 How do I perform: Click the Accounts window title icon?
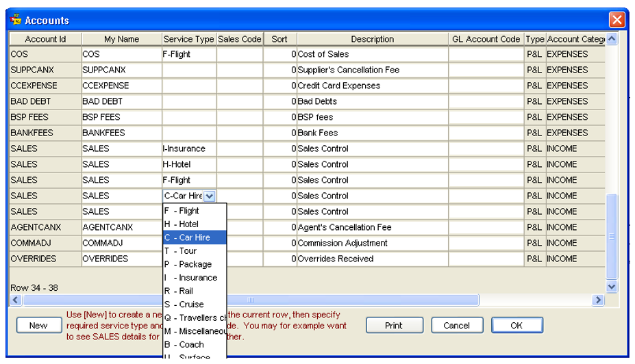click(x=16, y=19)
